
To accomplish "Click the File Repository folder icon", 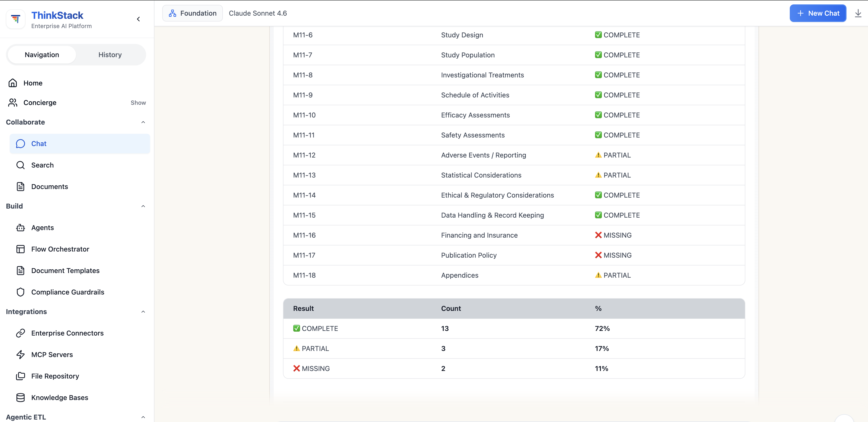I will pyautogui.click(x=21, y=376).
